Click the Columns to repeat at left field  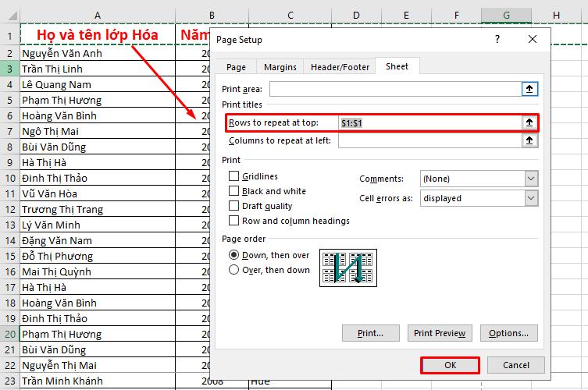pos(430,140)
